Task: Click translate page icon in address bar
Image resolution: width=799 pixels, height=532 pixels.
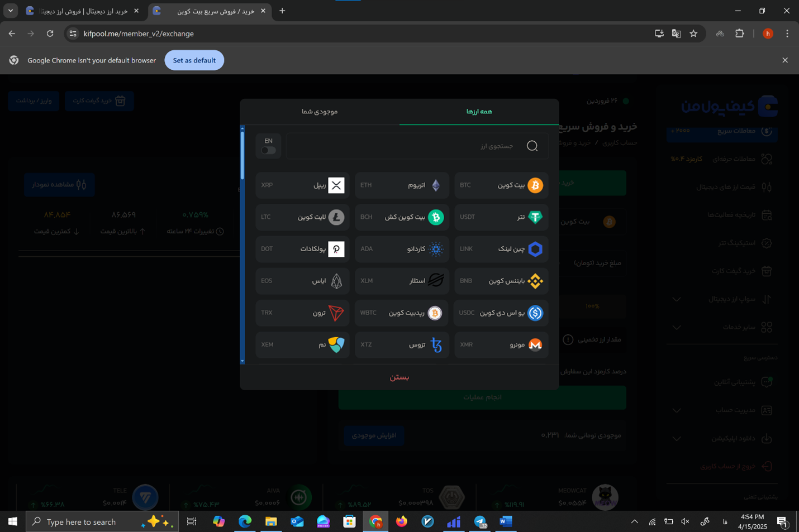Action: pyautogui.click(x=676, y=33)
